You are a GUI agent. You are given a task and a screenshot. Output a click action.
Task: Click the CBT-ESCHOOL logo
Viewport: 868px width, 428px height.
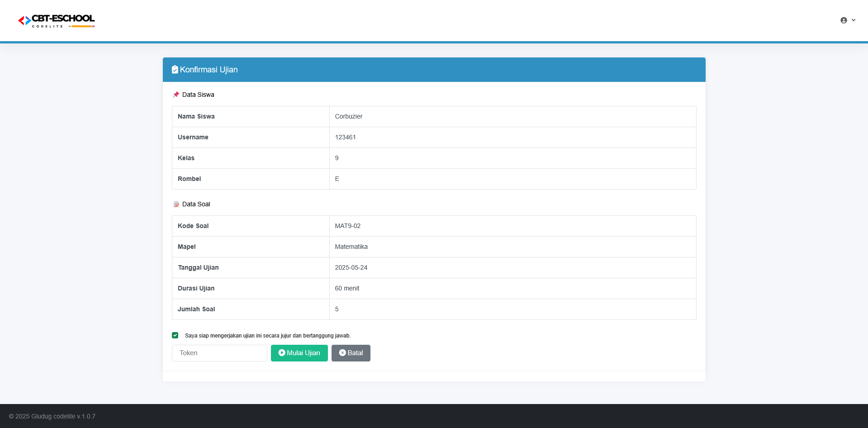57,21
